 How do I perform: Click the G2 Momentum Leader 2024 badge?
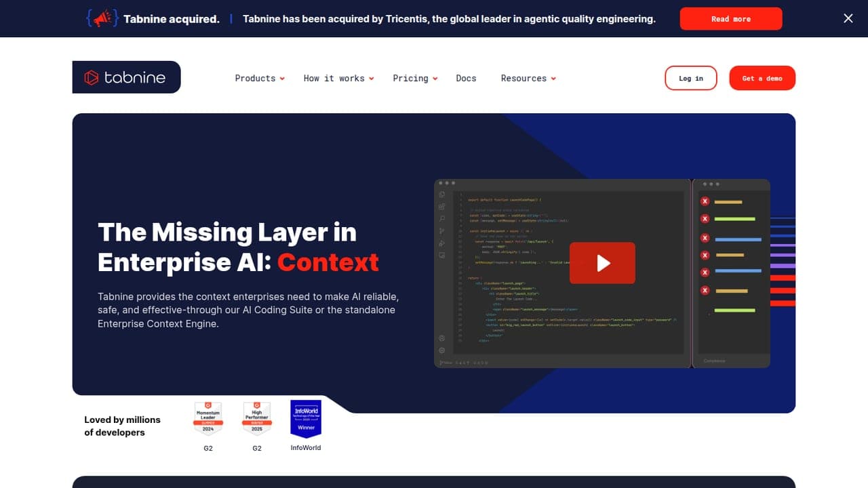[x=208, y=418]
